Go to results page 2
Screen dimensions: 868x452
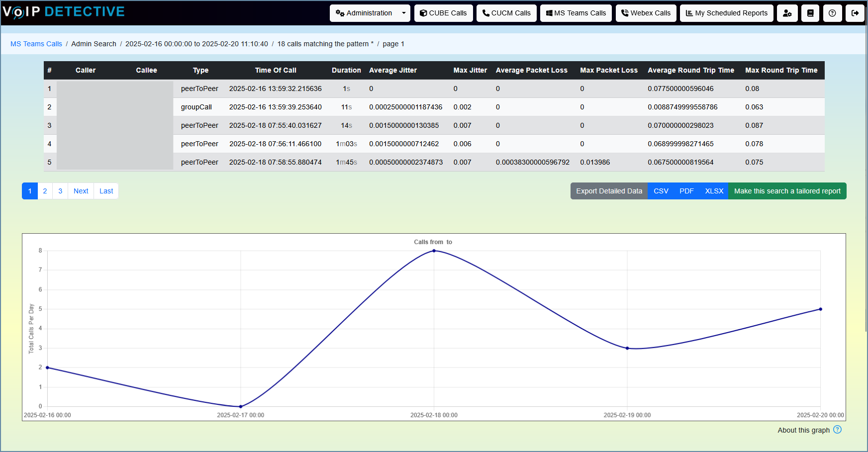pyautogui.click(x=45, y=191)
